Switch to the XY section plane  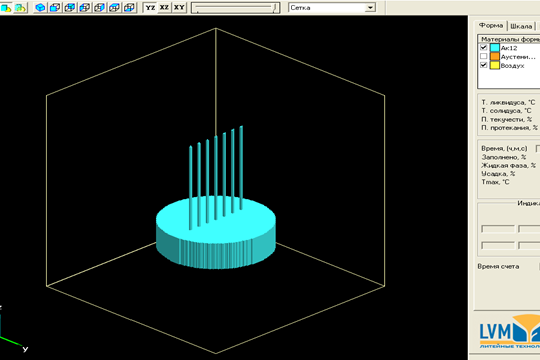pyautogui.click(x=179, y=8)
